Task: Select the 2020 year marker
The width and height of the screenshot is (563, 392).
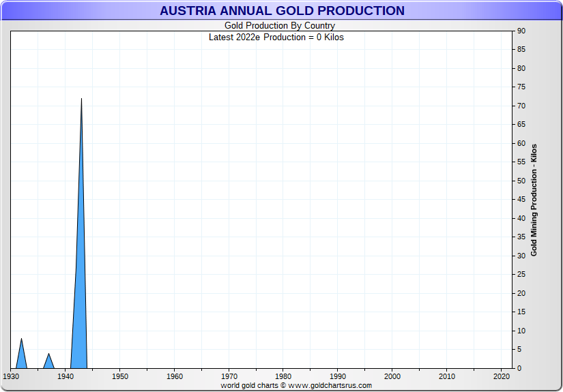Action: [x=501, y=376]
